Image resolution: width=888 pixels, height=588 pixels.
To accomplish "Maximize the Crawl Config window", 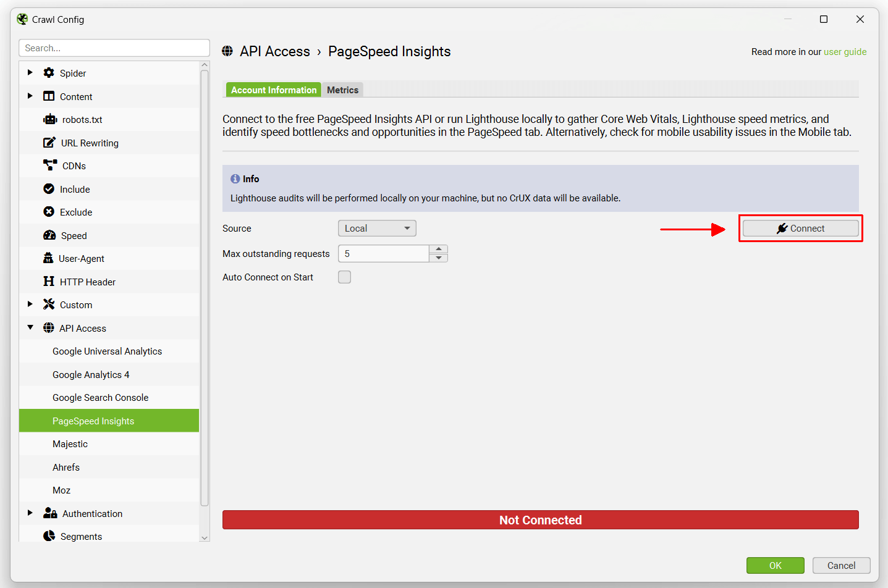I will pos(824,19).
